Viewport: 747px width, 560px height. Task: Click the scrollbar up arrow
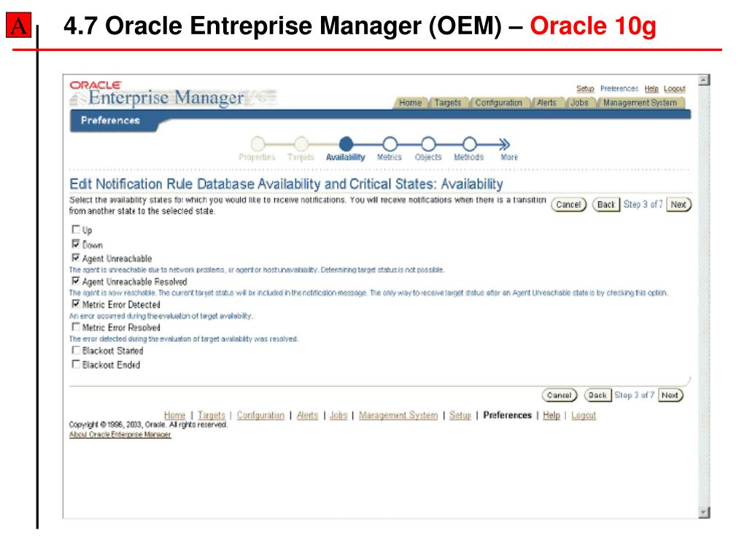pos(704,80)
